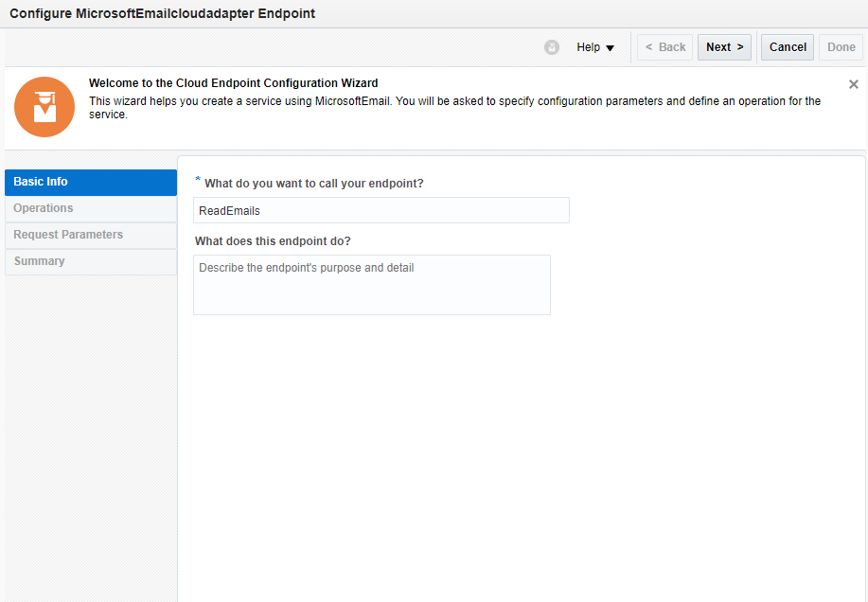Dismiss the welcome banner with the X
This screenshot has width=868, height=602.
click(854, 84)
